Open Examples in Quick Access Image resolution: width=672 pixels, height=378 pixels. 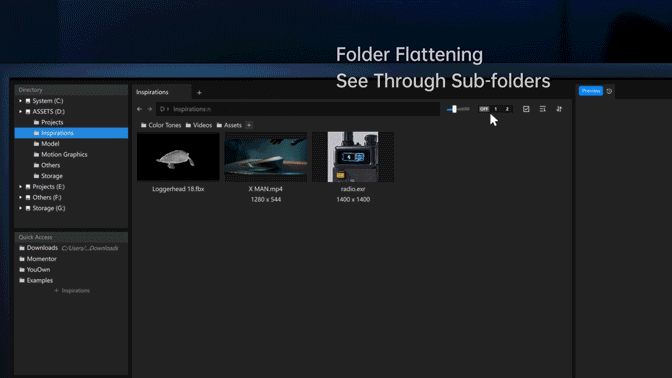click(x=39, y=280)
